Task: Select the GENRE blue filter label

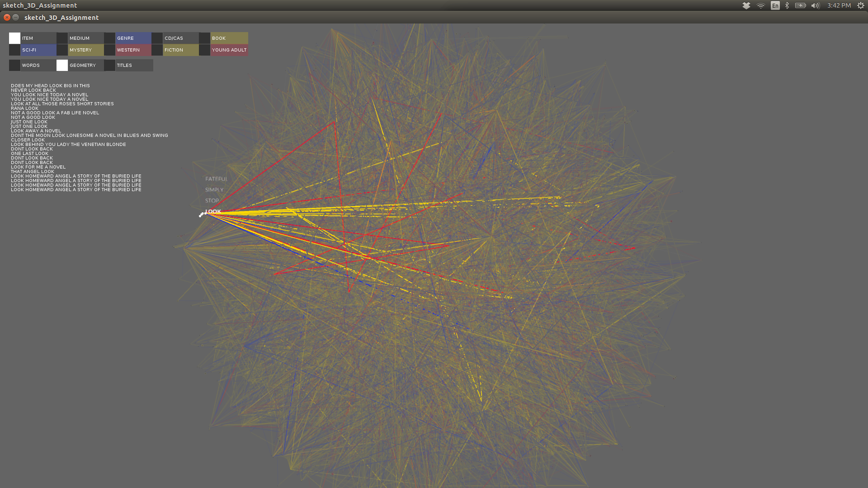Action: pyautogui.click(x=133, y=38)
